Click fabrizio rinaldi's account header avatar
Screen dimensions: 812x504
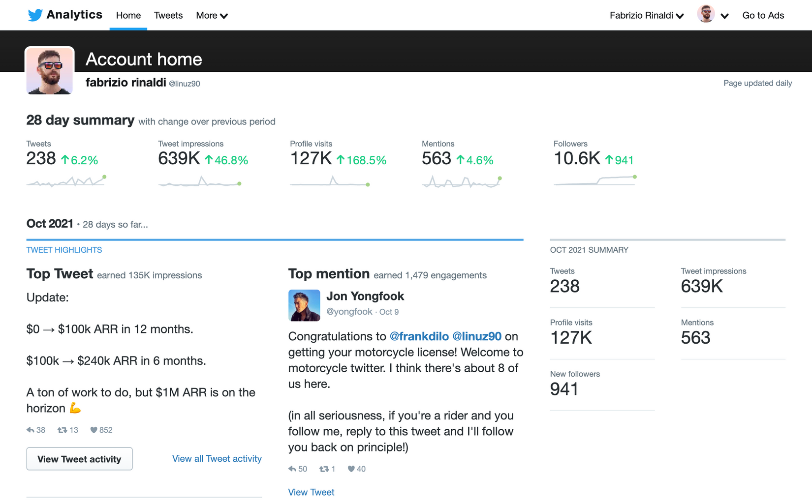tap(50, 71)
